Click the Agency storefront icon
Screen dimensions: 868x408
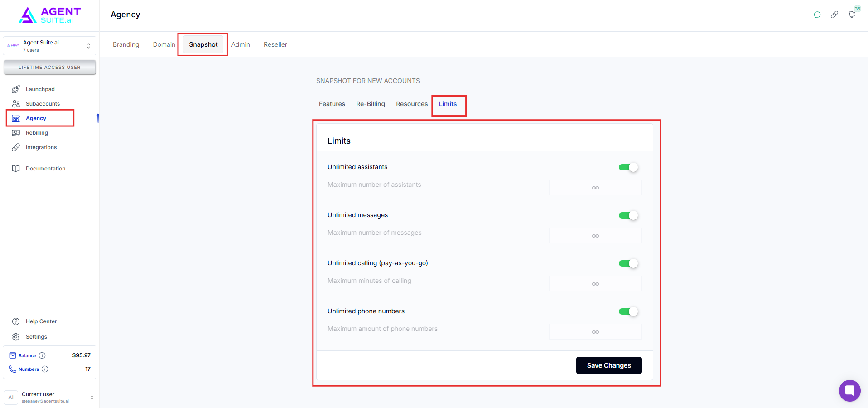click(16, 118)
